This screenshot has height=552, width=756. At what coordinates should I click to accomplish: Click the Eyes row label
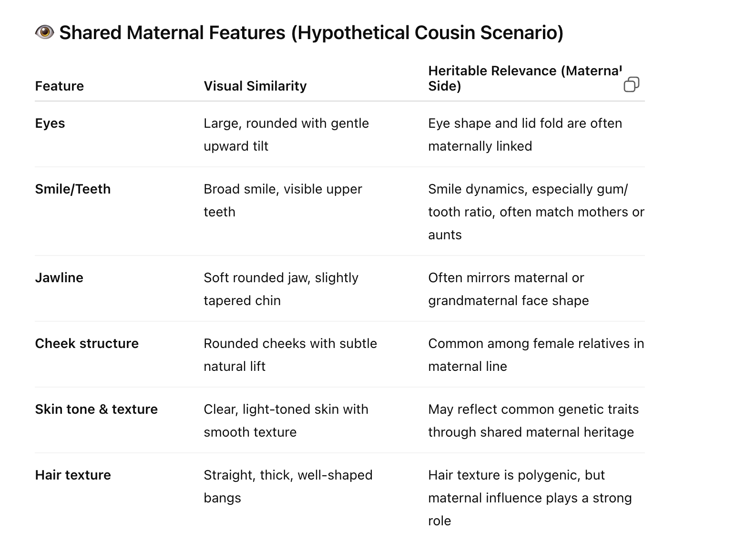[50, 123]
